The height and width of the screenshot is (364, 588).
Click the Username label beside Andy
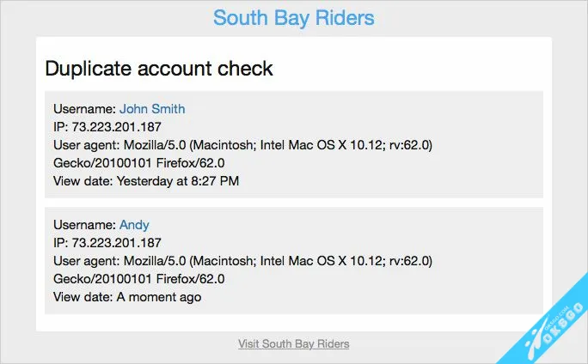point(84,225)
